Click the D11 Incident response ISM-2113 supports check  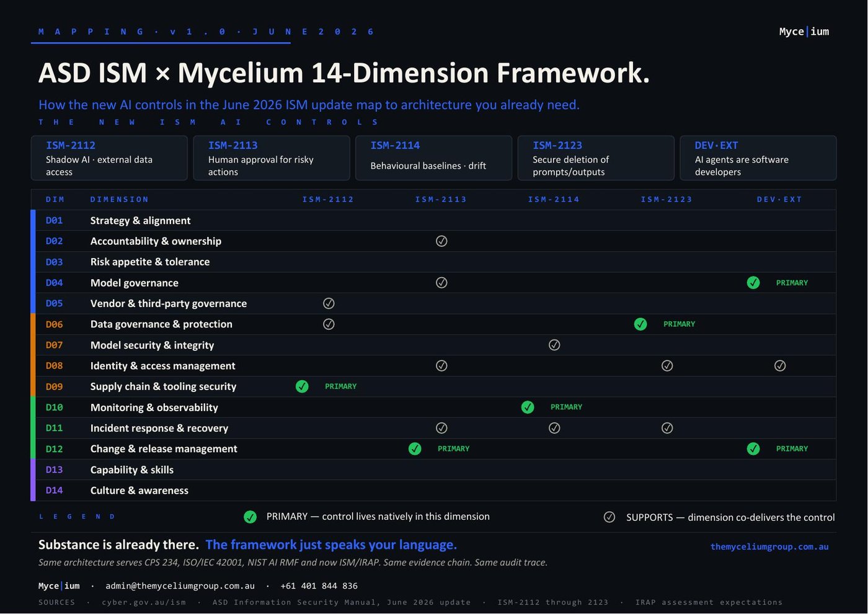[441, 428]
